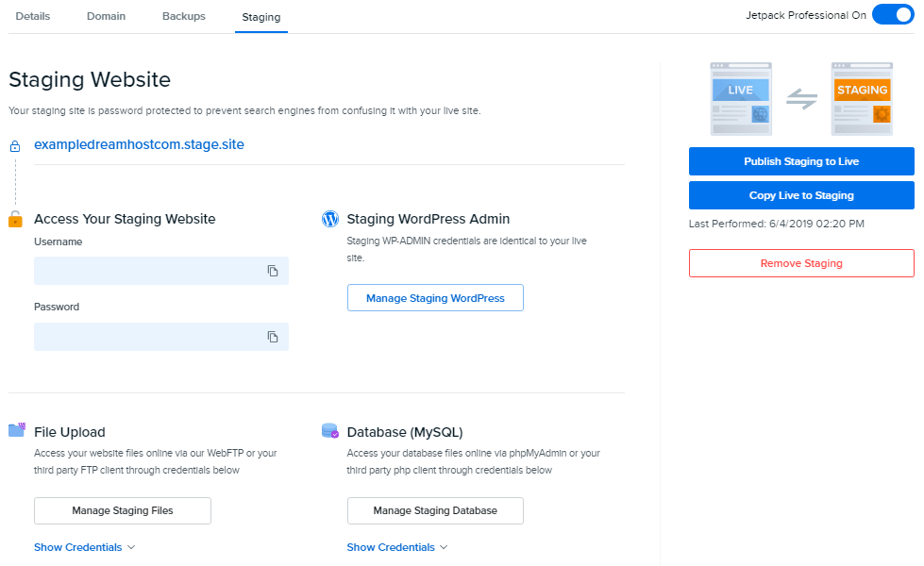Click the File Upload folder icon
924x566 pixels.
pyautogui.click(x=17, y=430)
